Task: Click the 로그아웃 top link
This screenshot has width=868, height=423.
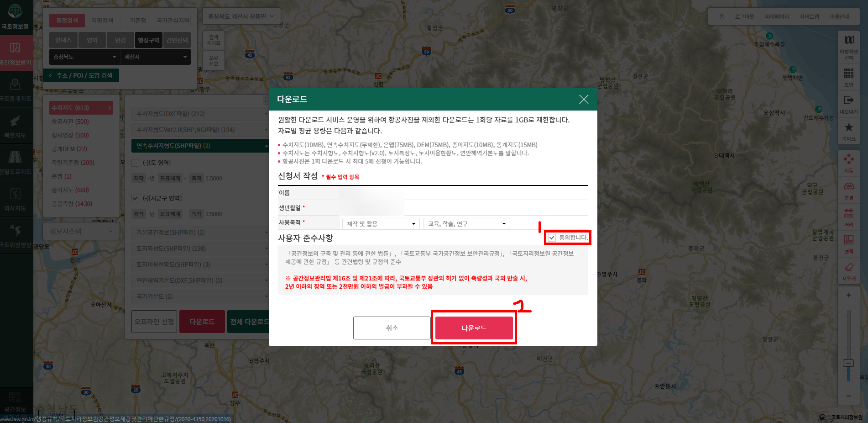Action: click(744, 17)
